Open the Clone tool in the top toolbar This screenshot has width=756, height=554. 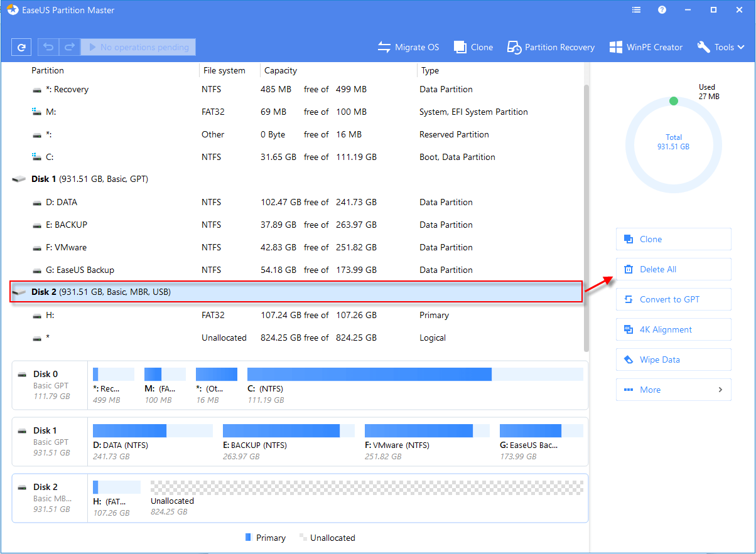tap(473, 47)
